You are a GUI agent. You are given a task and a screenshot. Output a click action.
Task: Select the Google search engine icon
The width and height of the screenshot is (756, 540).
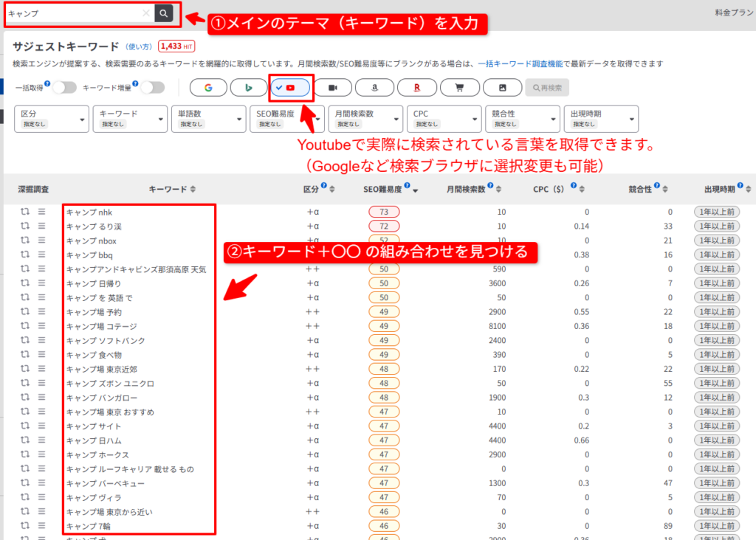coord(208,88)
